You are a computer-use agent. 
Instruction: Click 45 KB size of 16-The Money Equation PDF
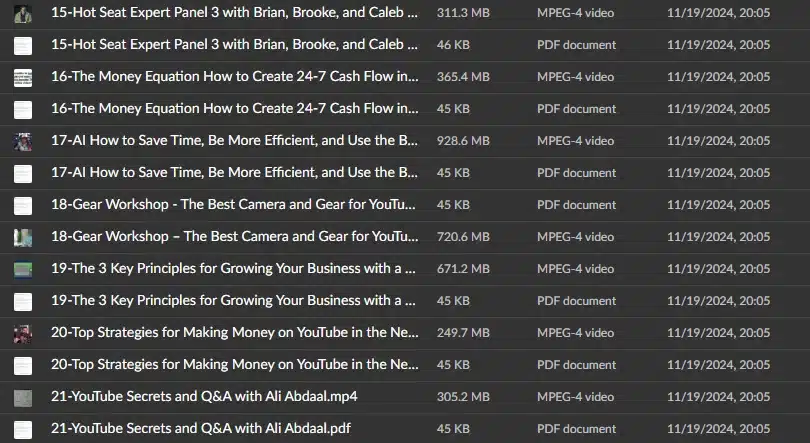pyautogui.click(x=453, y=109)
